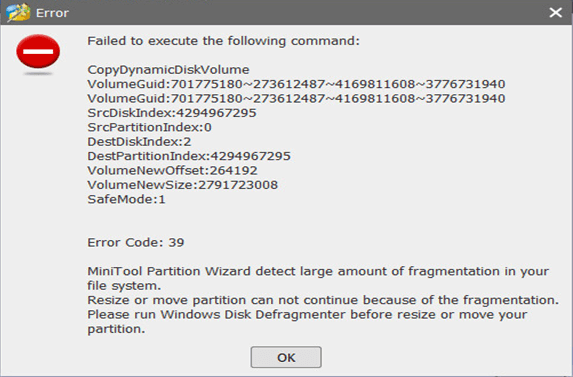Viewport: 573px width, 377px height.
Task: Click the DestPartitionIndex:4294967295 line
Action: (189, 156)
